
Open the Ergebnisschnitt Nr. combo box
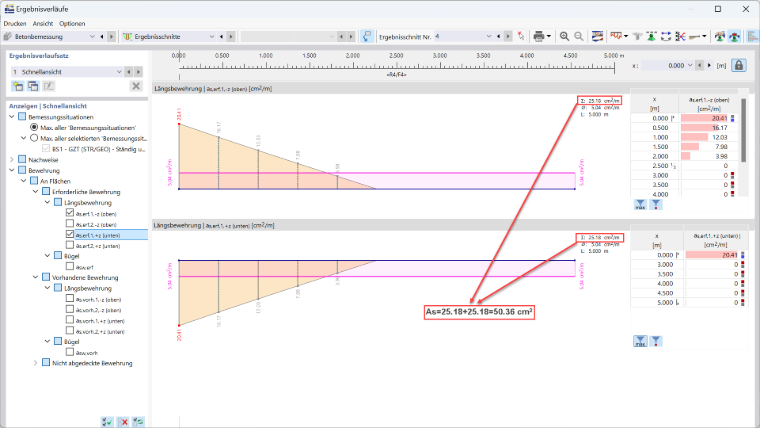coord(463,36)
